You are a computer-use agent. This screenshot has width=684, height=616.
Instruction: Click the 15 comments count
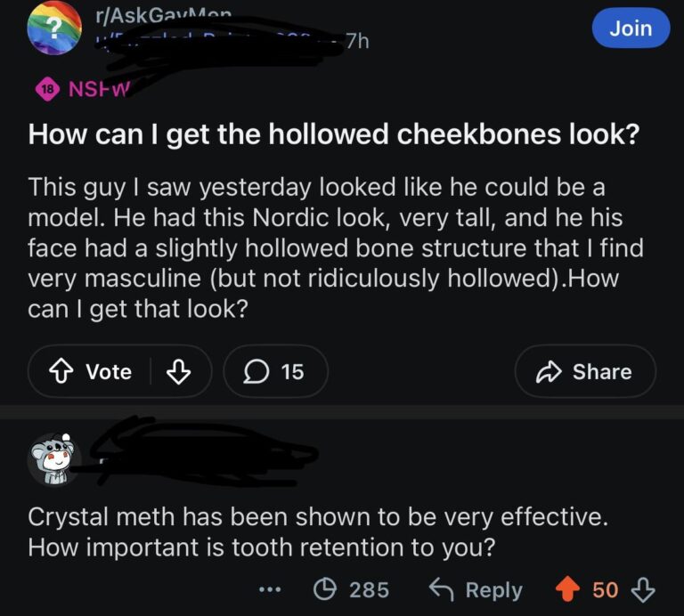pyautogui.click(x=292, y=371)
